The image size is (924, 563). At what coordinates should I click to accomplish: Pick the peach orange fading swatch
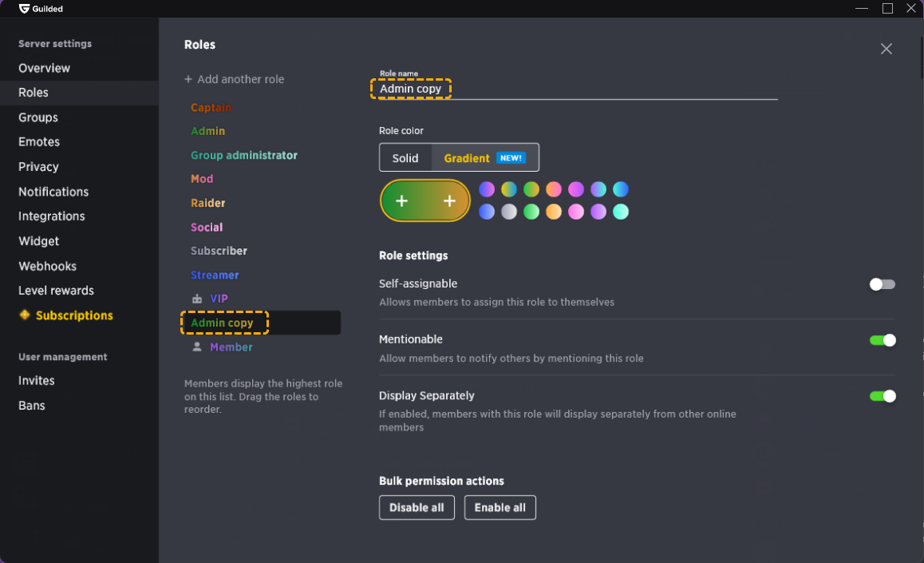click(554, 212)
